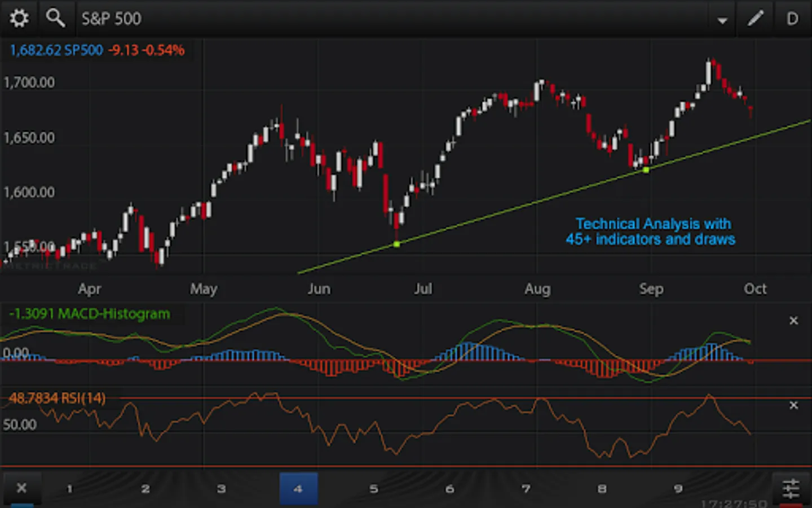Viewport: 812px width, 508px height.
Task: Click the 48.7834 RSI(14) label
Action: 58,398
